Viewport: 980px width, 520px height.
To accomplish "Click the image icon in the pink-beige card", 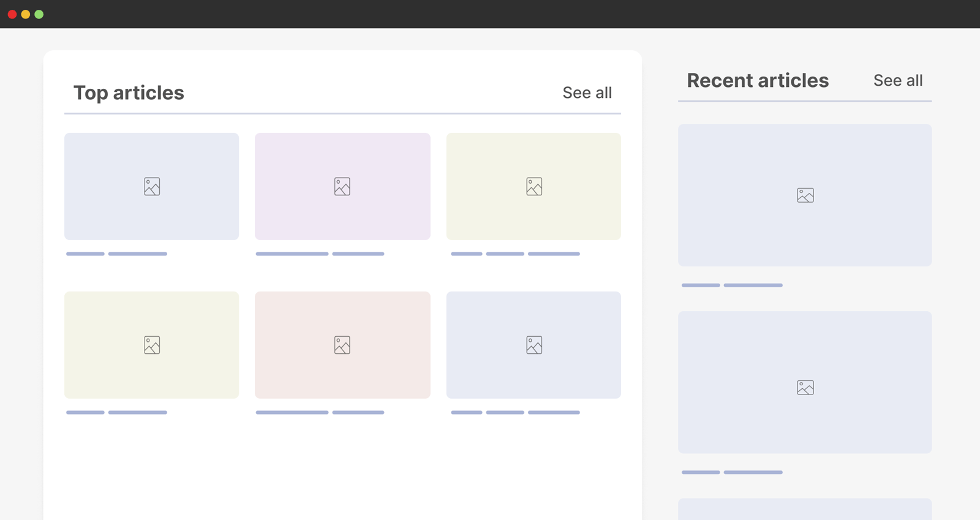I will click(342, 345).
